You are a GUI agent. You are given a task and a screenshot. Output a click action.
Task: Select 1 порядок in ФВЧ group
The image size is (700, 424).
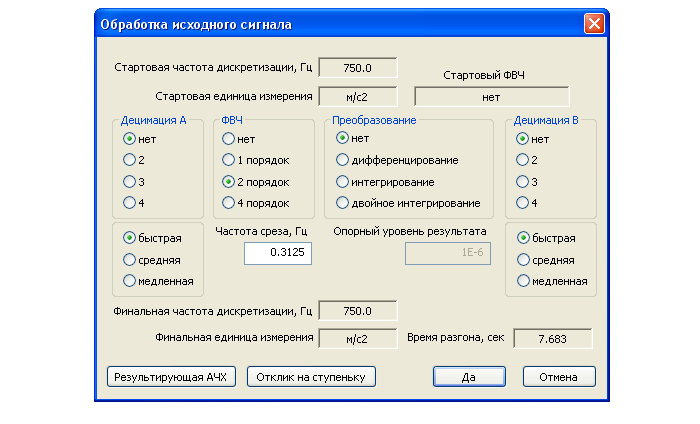point(229,160)
